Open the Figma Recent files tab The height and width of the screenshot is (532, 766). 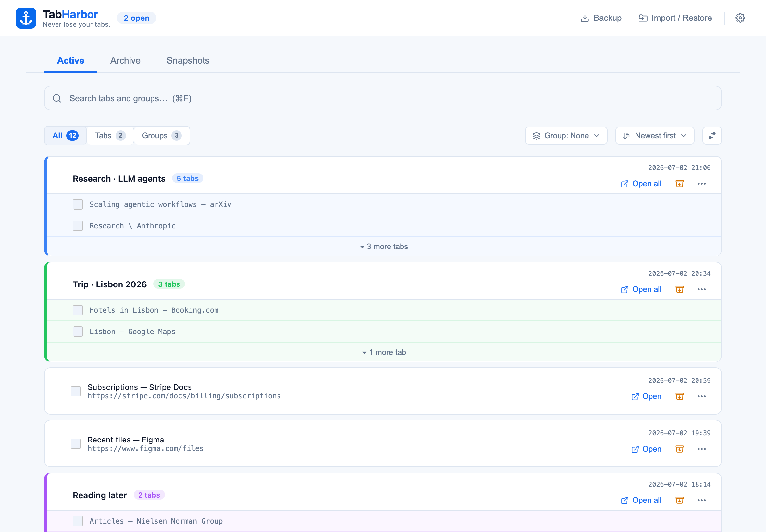click(x=646, y=449)
